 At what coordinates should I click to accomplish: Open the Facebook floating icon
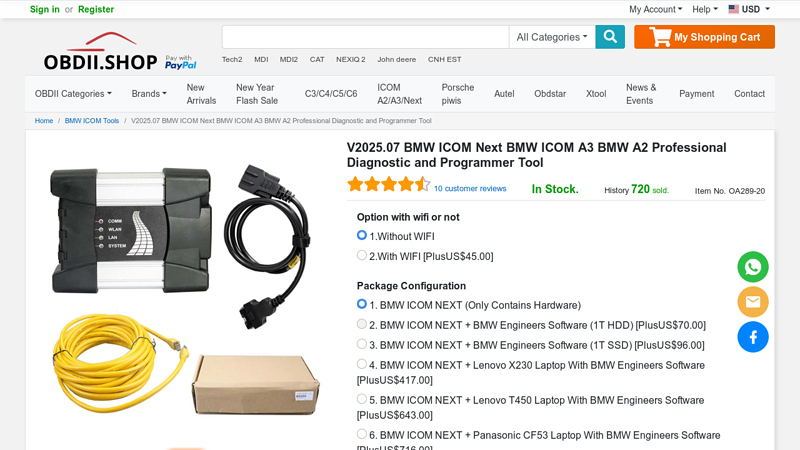pyautogui.click(x=753, y=337)
